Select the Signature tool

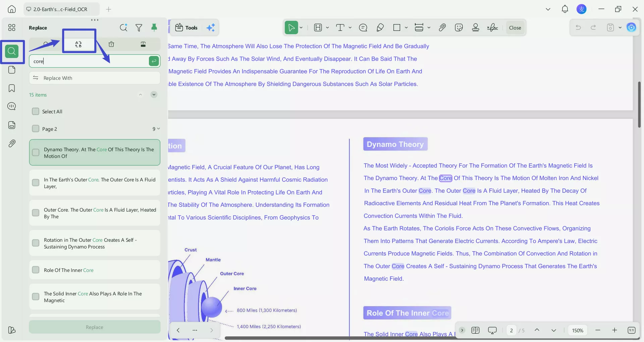pyautogui.click(x=492, y=27)
